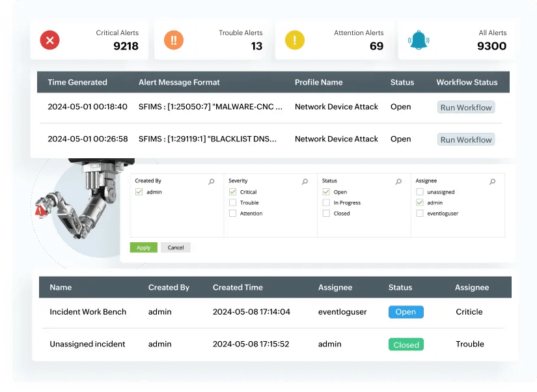Click Trouble value for Unassigned incident
Viewport: 537px width, 392px height.
pos(469,344)
